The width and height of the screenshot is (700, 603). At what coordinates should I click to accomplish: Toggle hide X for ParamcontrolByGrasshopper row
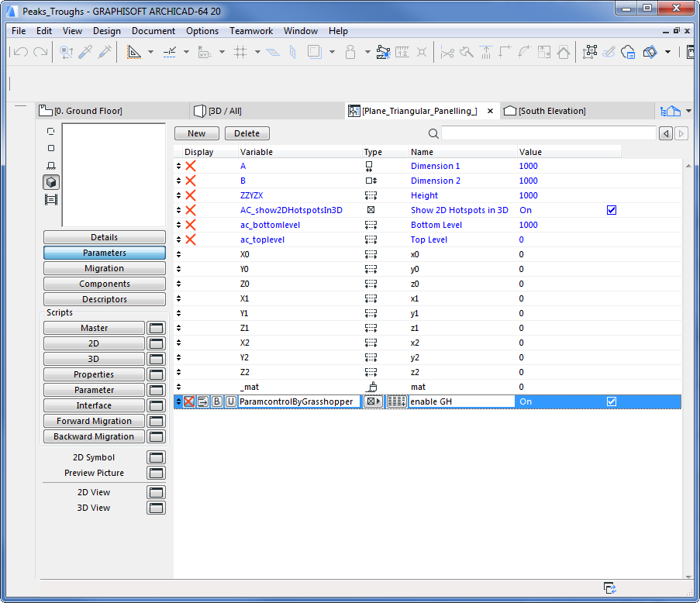pos(189,401)
